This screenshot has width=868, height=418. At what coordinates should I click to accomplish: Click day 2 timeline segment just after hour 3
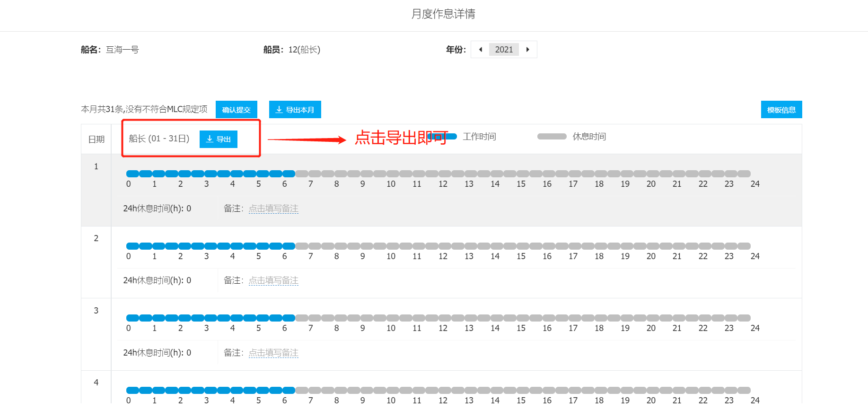pos(210,246)
